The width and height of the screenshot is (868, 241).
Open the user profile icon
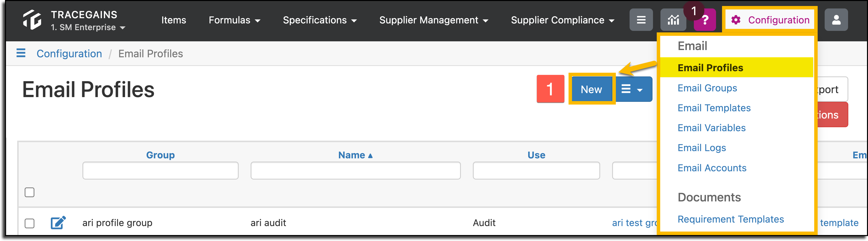click(836, 20)
